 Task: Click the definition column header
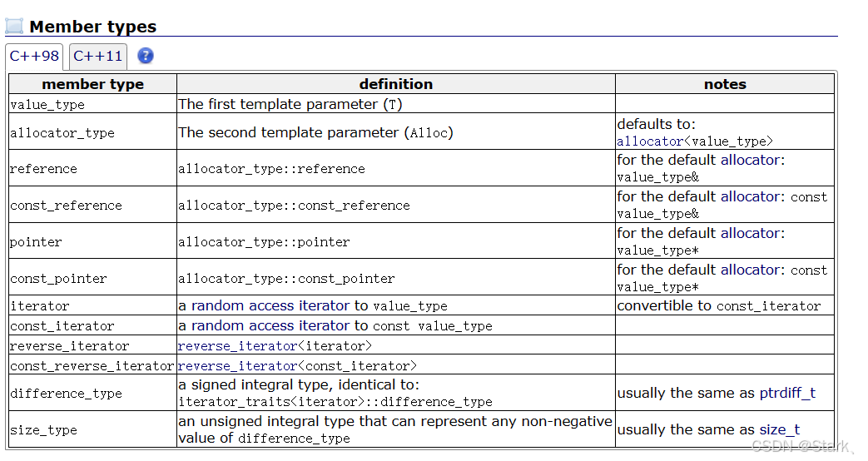396,84
